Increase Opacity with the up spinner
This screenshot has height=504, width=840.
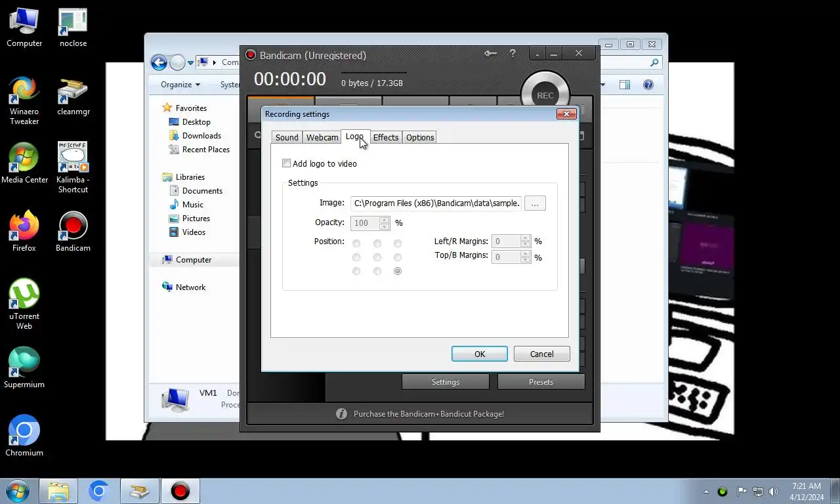coord(385,220)
